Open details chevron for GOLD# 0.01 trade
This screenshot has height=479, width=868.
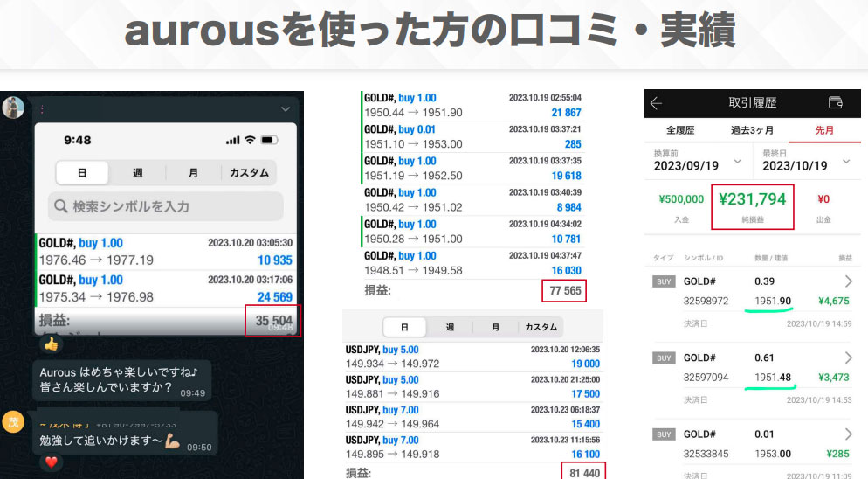(849, 434)
